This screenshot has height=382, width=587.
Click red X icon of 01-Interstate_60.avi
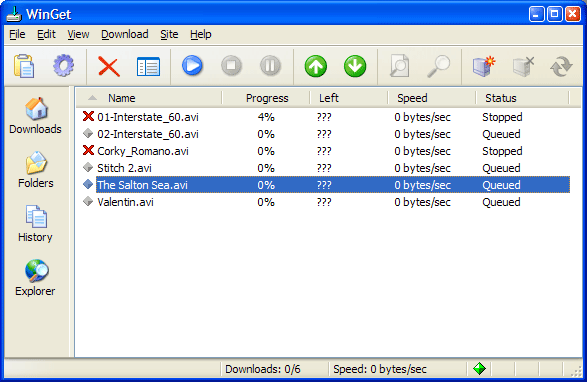pos(88,116)
